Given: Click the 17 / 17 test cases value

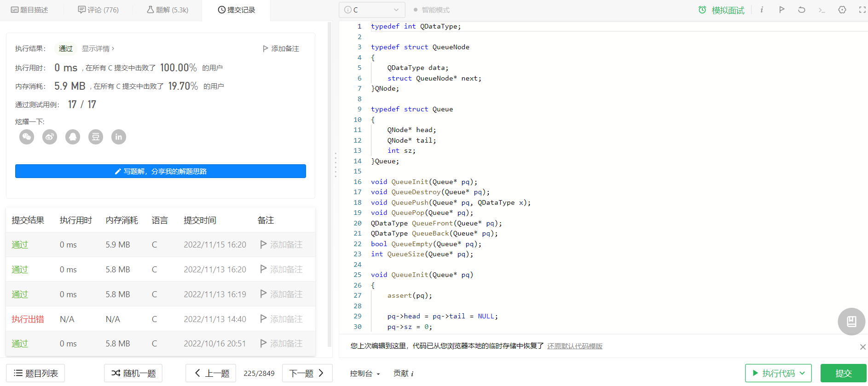Looking at the screenshot, I should [x=82, y=104].
